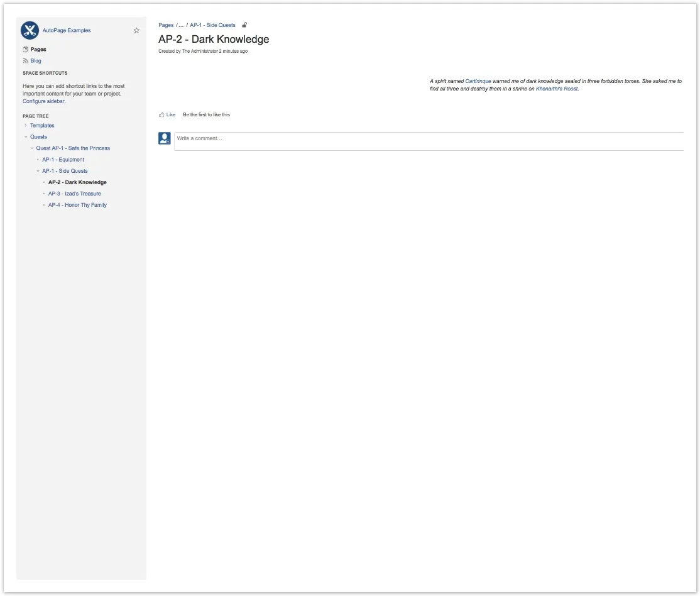
Task: Open AP-3 - Izad's Treasure page
Action: click(74, 194)
